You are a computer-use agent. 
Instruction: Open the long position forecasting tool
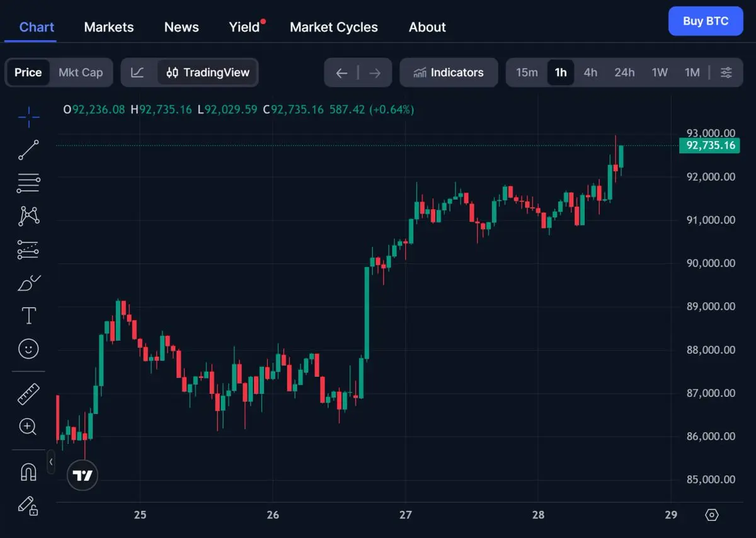[x=28, y=249]
